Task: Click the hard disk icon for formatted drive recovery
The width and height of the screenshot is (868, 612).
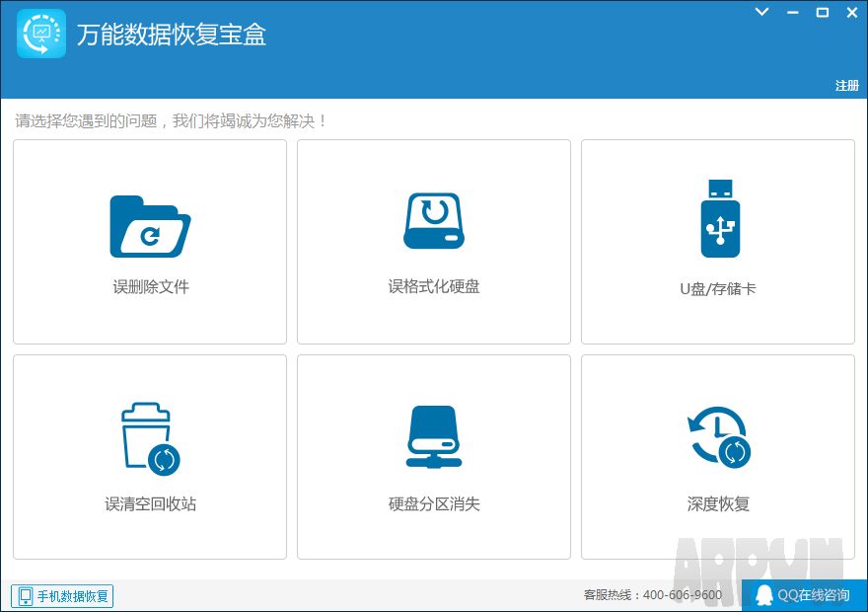Action: (x=433, y=220)
